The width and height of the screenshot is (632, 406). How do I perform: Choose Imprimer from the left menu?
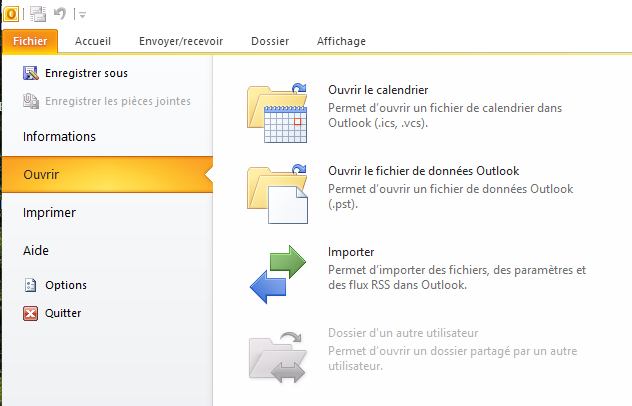tap(50, 212)
